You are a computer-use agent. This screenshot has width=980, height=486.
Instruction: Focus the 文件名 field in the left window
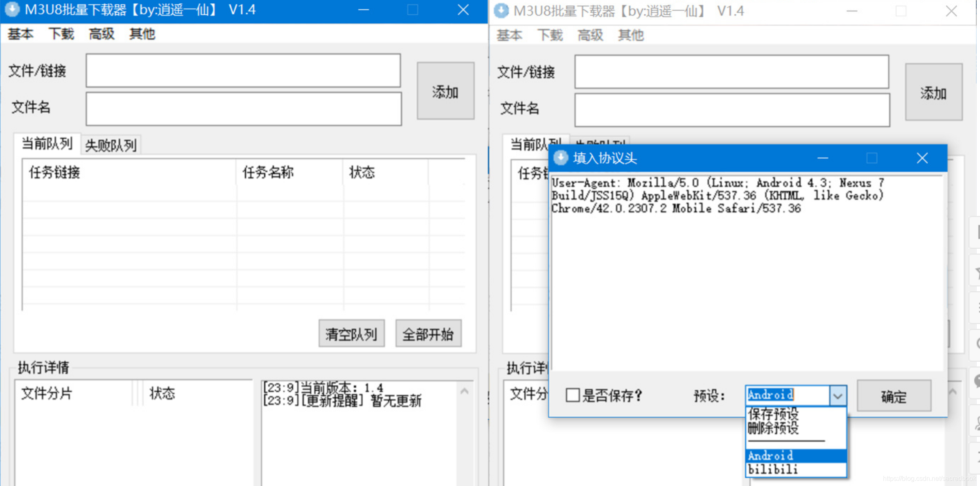[244, 109]
